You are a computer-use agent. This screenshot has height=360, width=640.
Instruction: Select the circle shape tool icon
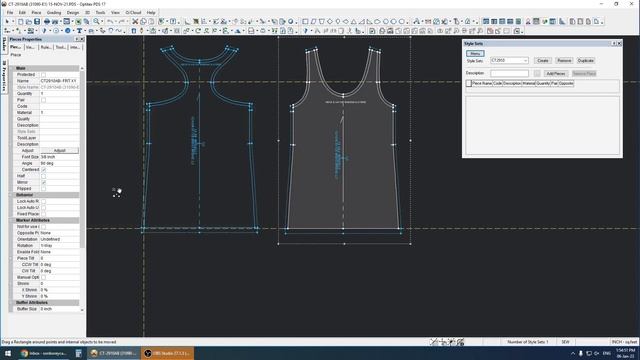[386, 21]
